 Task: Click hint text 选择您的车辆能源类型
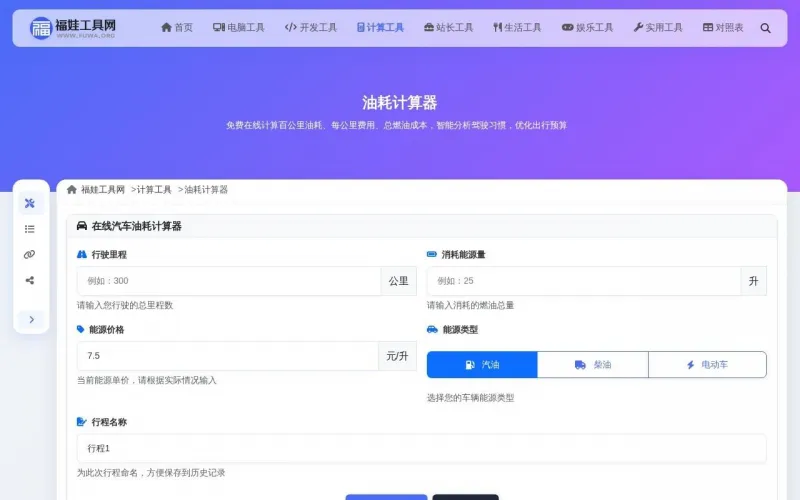[x=470, y=397]
